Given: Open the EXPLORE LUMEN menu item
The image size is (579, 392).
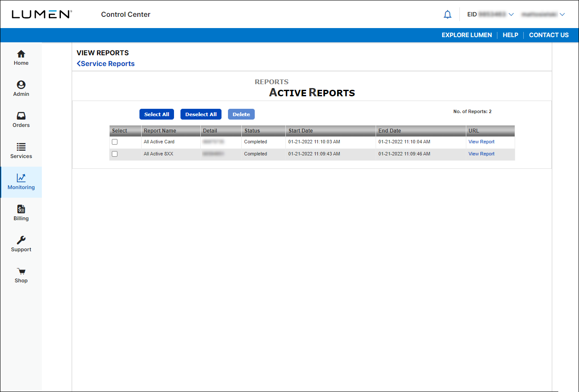Looking at the screenshot, I should tap(467, 35).
